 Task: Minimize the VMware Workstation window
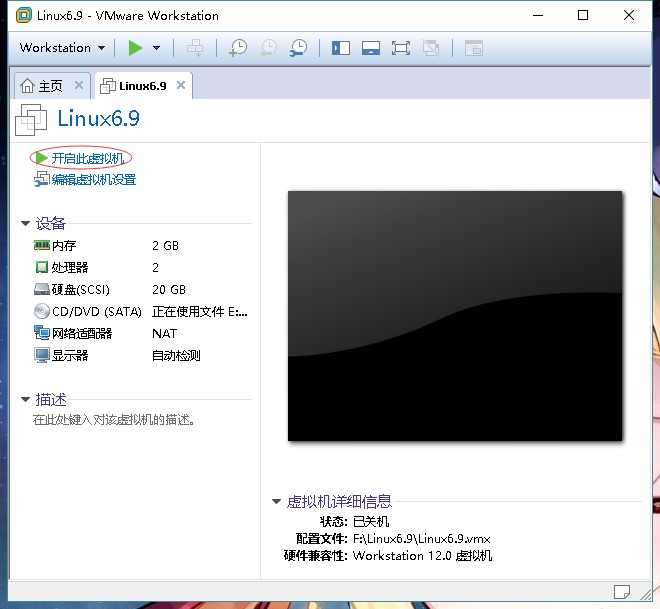[x=538, y=15]
